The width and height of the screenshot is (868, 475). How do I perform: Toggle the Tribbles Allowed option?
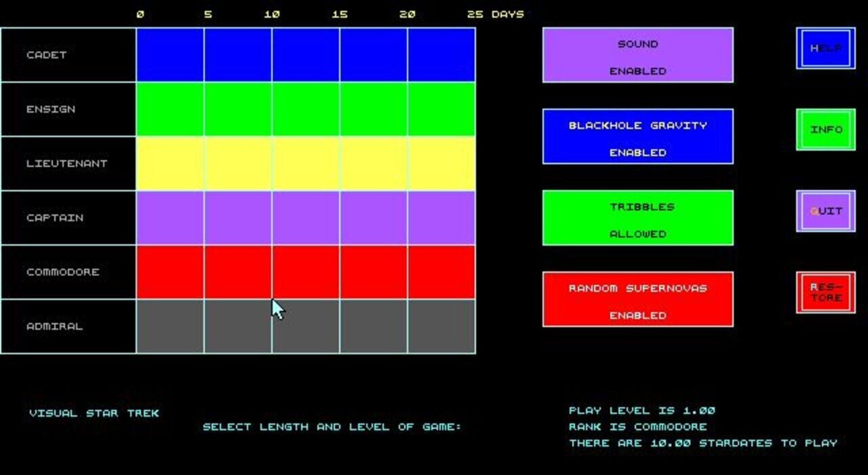click(x=637, y=218)
